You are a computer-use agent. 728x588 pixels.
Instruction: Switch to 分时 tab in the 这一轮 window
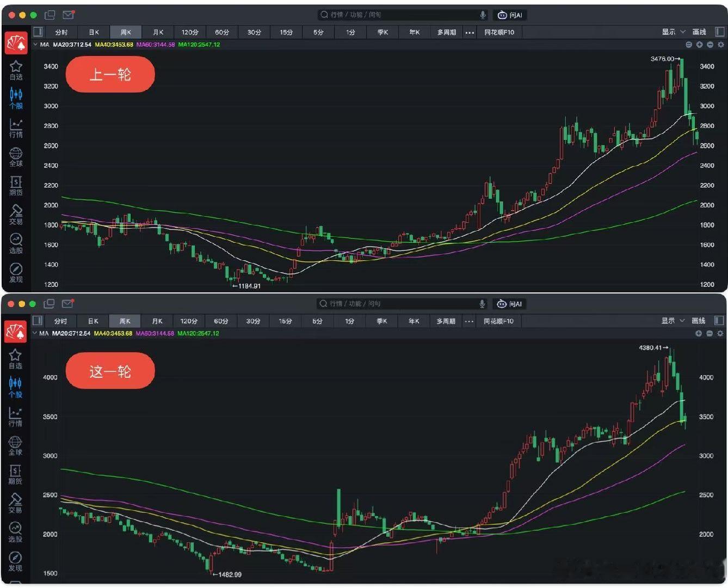61,321
